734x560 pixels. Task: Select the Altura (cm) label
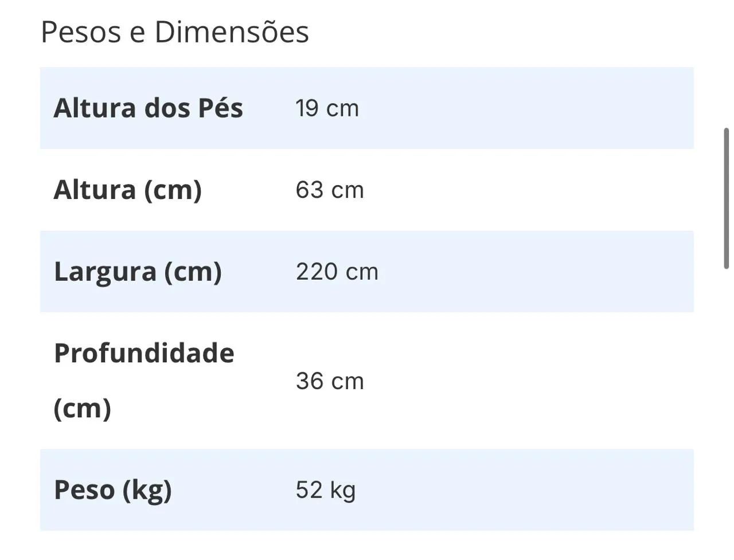pyautogui.click(x=127, y=190)
